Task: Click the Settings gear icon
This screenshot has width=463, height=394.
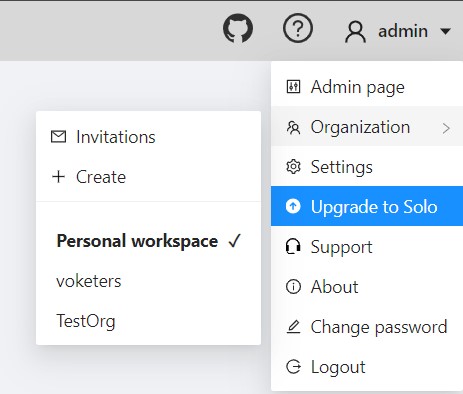Action: point(293,167)
